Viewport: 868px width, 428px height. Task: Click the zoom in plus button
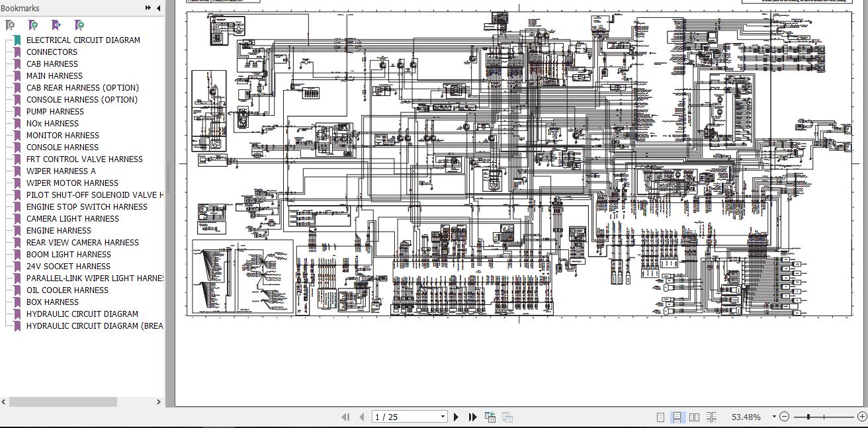click(862, 417)
